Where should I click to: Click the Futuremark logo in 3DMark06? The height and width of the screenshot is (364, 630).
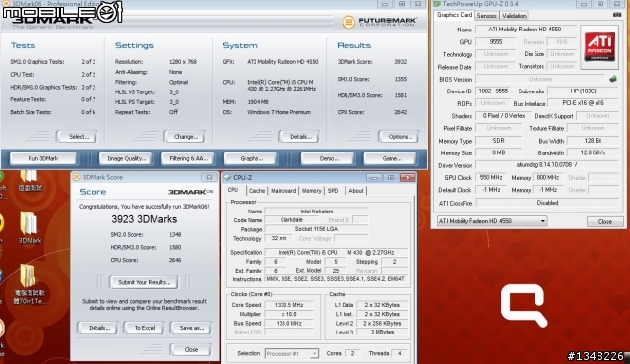(380, 22)
